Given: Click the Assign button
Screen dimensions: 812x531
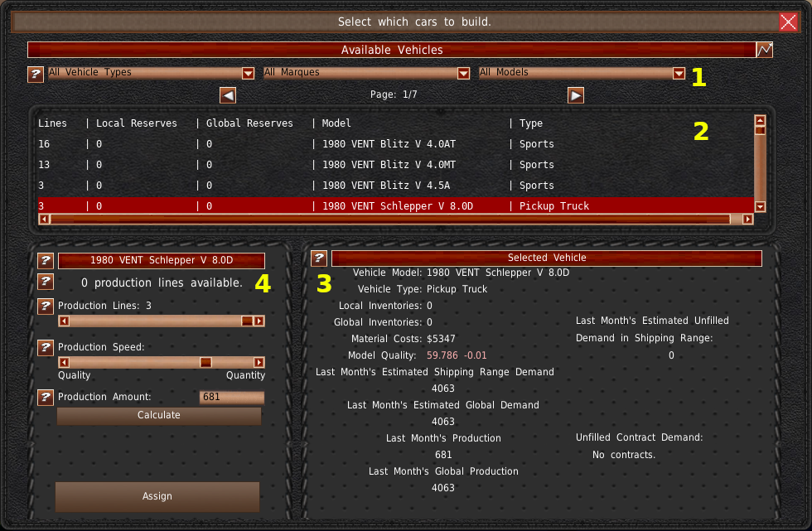Looking at the screenshot, I should click(x=157, y=496).
